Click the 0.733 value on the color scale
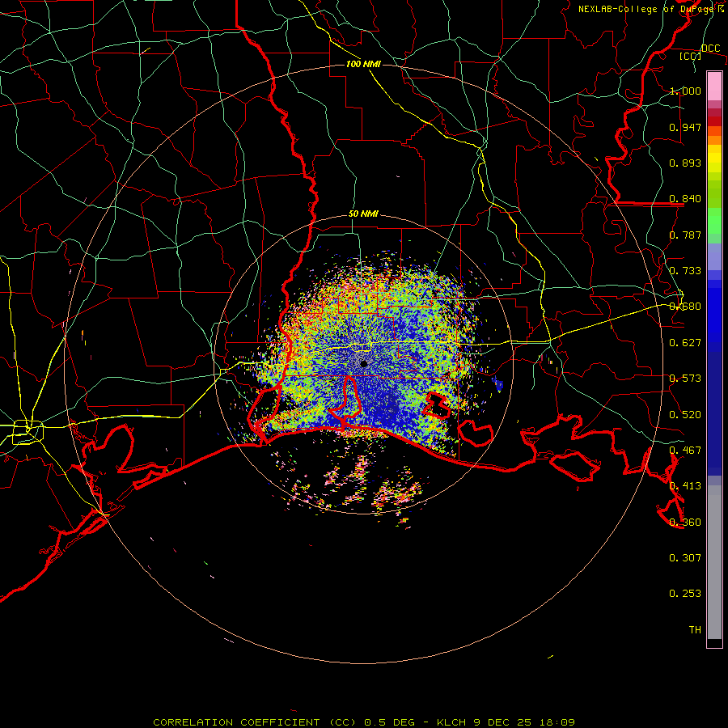This screenshot has width=728, height=728. 685,271
